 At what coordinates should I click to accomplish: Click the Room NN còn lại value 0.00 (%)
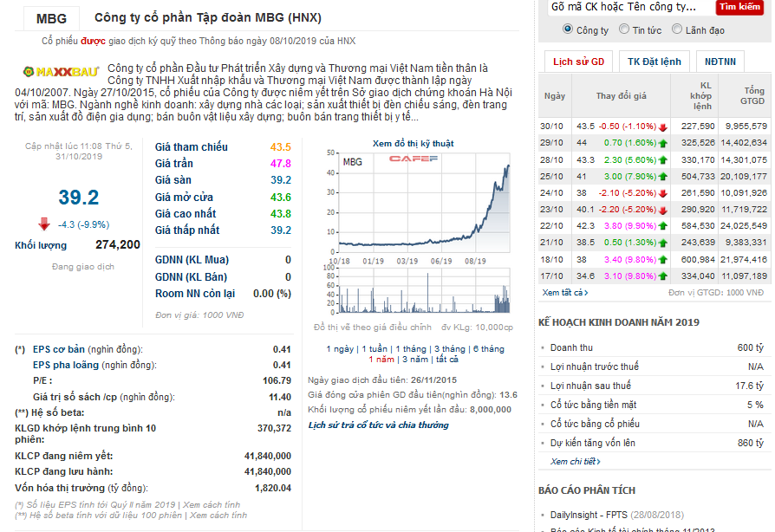272,294
